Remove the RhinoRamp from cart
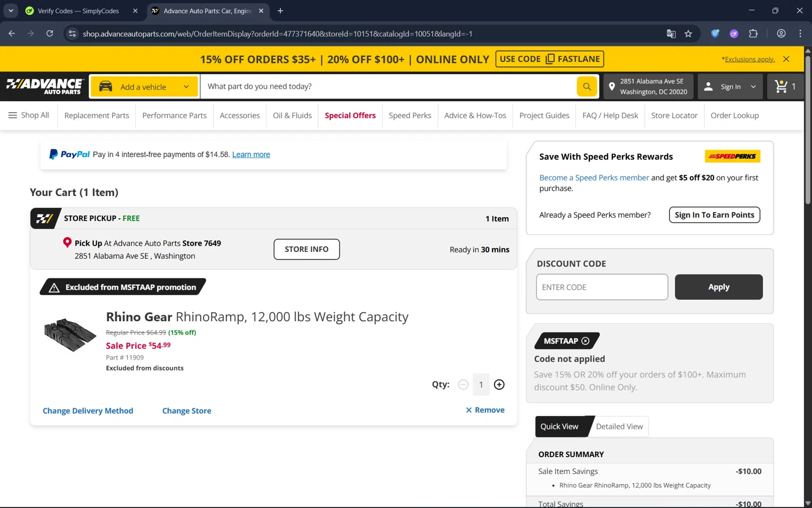This screenshot has width=812, height=508. point(485,410)
